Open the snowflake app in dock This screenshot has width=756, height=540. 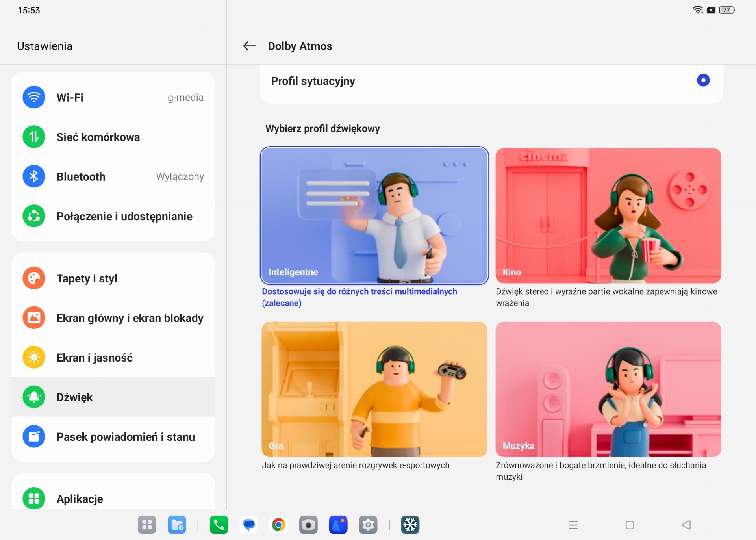pyautogui.click(x=410, y=525)
